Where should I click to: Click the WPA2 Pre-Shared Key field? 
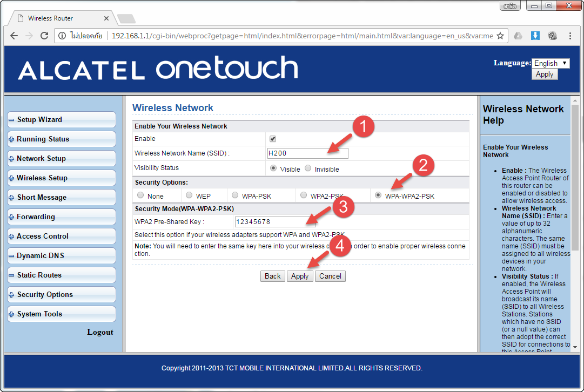point(275,222)
